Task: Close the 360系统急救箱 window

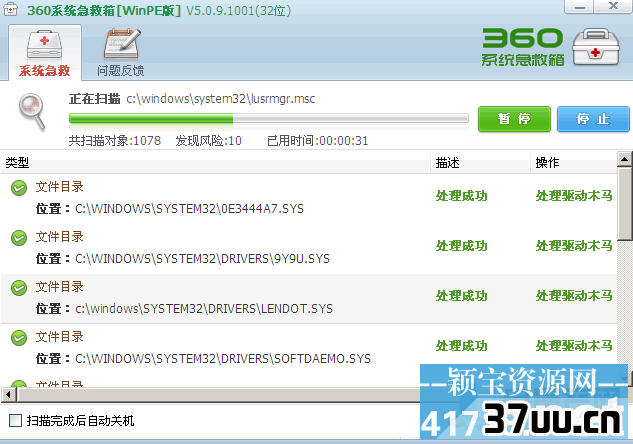Action: [x=613, y=6]
